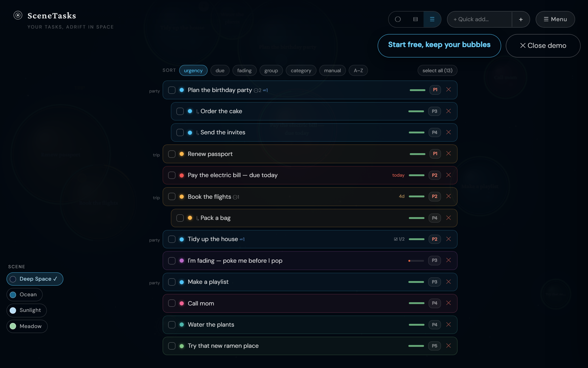Viewport: 588px width, 368px height.
Task: Close the demo
Action: [543, 46]
